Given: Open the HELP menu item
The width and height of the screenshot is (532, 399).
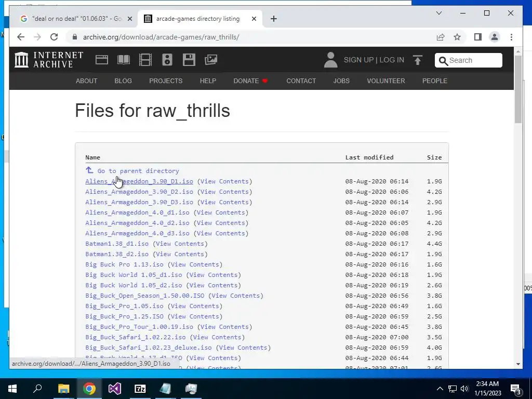Looking at the screenshot, I should click(x=208, y=81).
